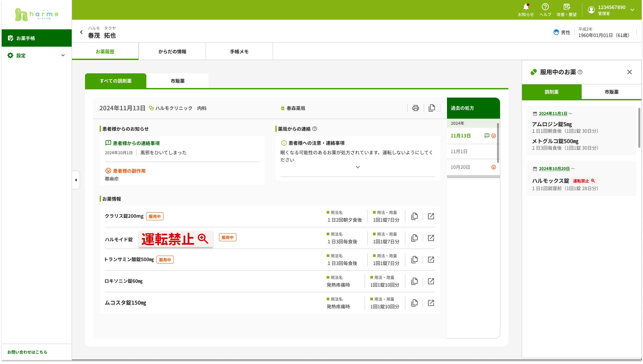
Task: Select 10月20日 in past prescriptions
Action: coord(460,167)
